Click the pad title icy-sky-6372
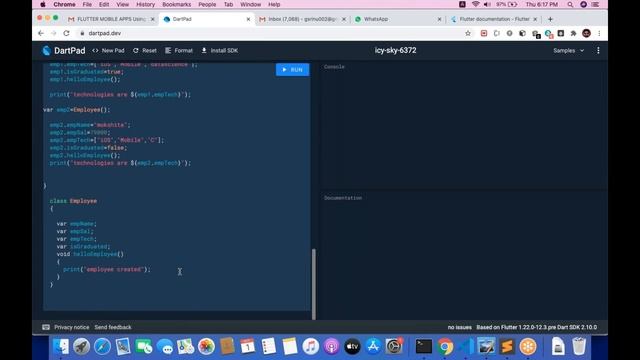 pos(396,51)
